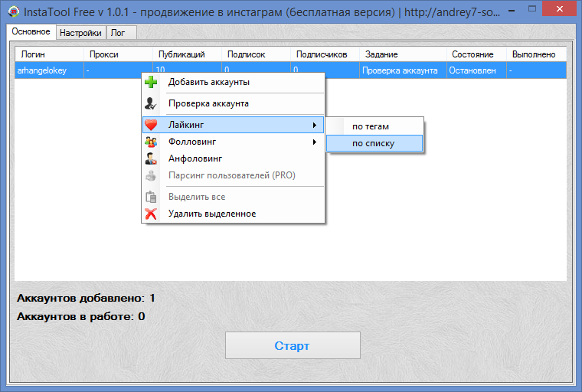
Task: Select по тегам submenu option
Action: [x=374, y=126]
